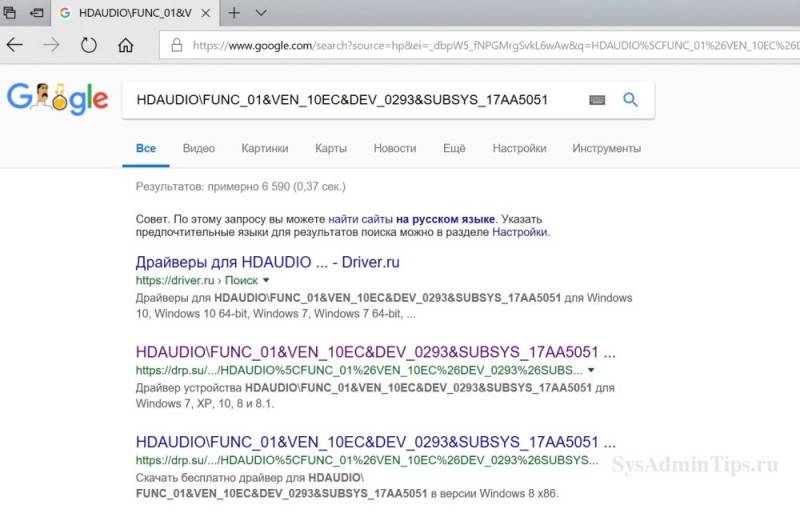Close the HDAUDIO search tab
800x521 pixels.
[206, 13]
